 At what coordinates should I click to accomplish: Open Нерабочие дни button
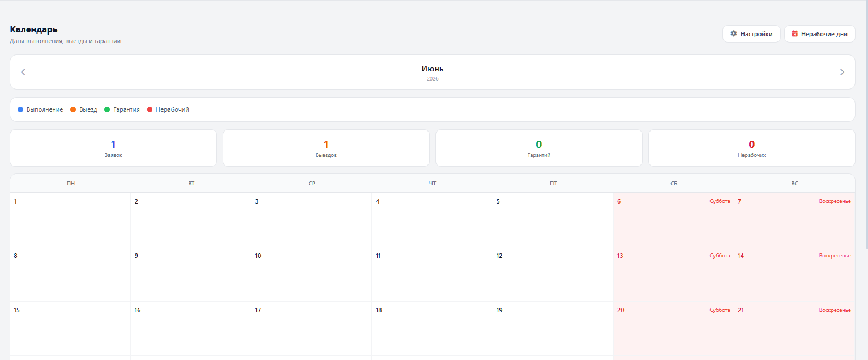pyautogui.click(x=819, y=33)
